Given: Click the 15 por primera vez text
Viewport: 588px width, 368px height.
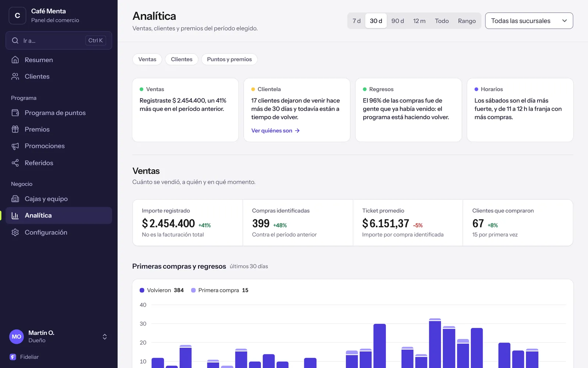Looking at the screenshot, I should click(x=495, y=235).
